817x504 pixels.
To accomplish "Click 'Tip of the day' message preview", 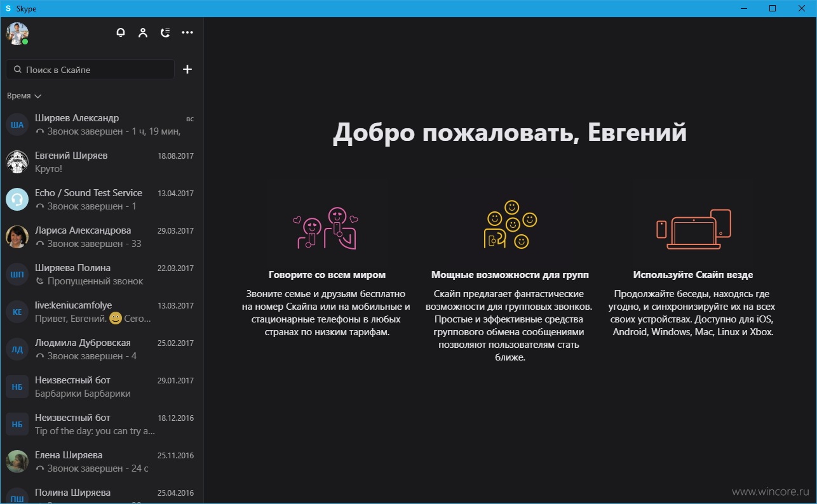I will [x=95, y=431].
